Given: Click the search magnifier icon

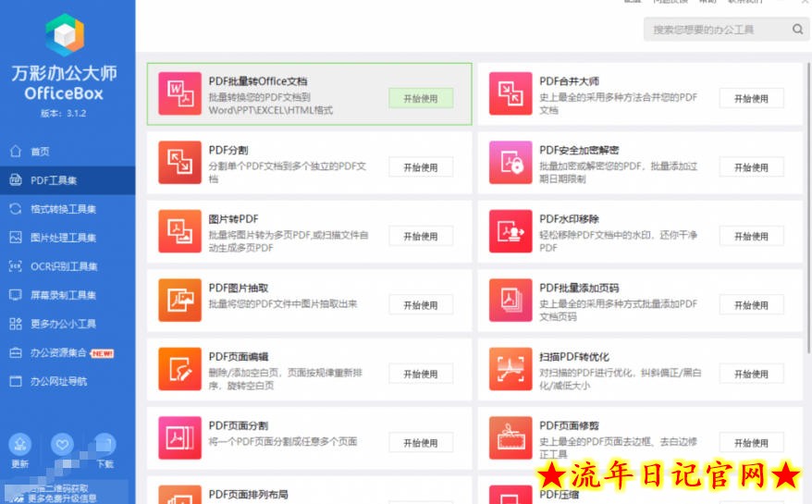Looking at the screenshot, I should 797,29.
